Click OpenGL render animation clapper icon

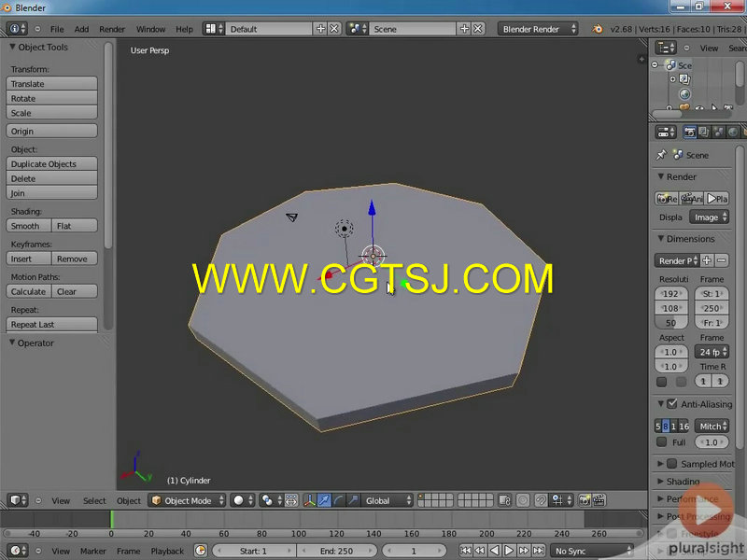[599, 500]
